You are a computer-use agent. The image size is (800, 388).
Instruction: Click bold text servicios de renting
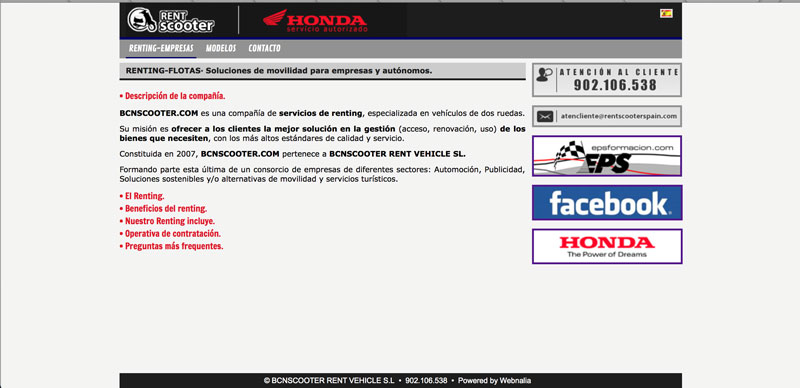[x=321, y=113]
